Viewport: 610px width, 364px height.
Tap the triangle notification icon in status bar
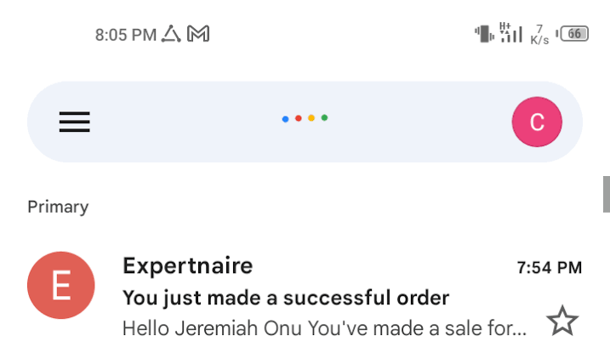pyautogui.click(x=171, y=33)
